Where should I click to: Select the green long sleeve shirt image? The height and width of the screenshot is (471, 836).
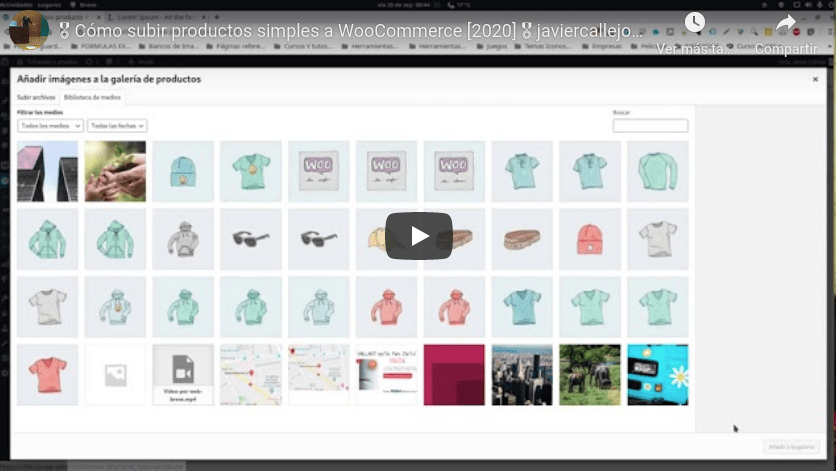tap(657, 171)
